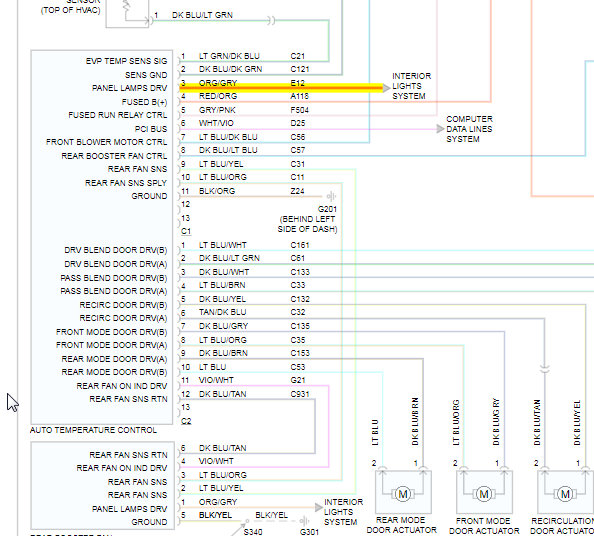Viewport: 594px width, 536px height.
Task: Click the GRY/PNK wire label
Action: click(x=217, y=110)
